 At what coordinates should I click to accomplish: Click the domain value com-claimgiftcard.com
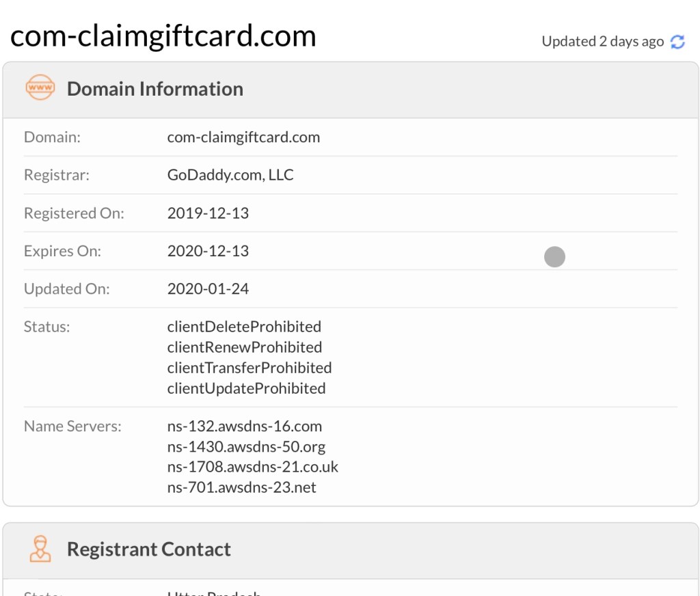pyautogui.click(x=243, y=137)
